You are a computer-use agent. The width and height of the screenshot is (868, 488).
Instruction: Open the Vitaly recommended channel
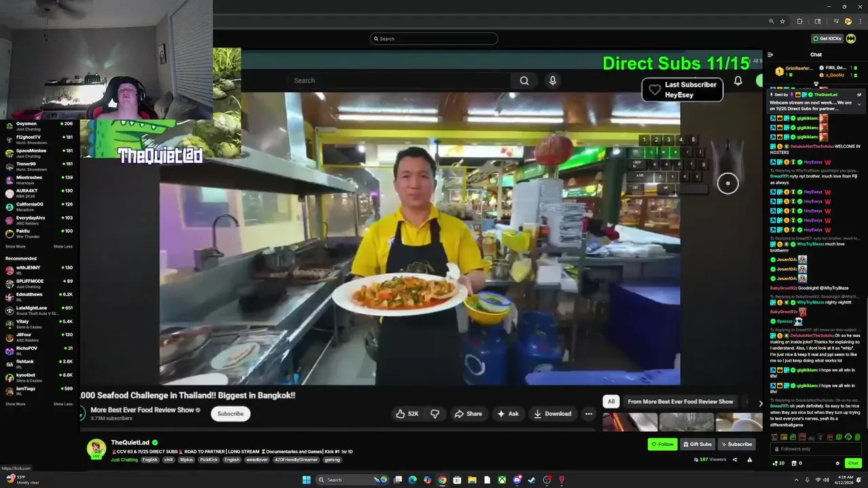point(39,323)
